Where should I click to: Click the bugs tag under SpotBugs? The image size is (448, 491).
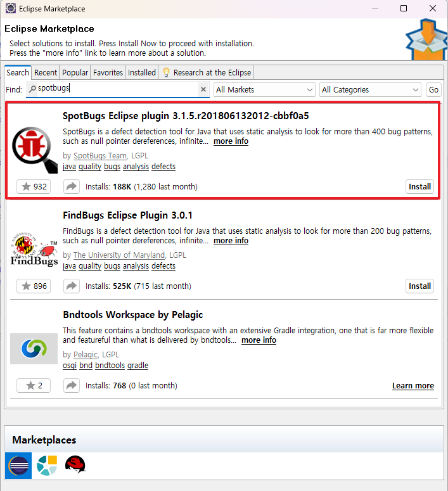[x=112, y=167]
